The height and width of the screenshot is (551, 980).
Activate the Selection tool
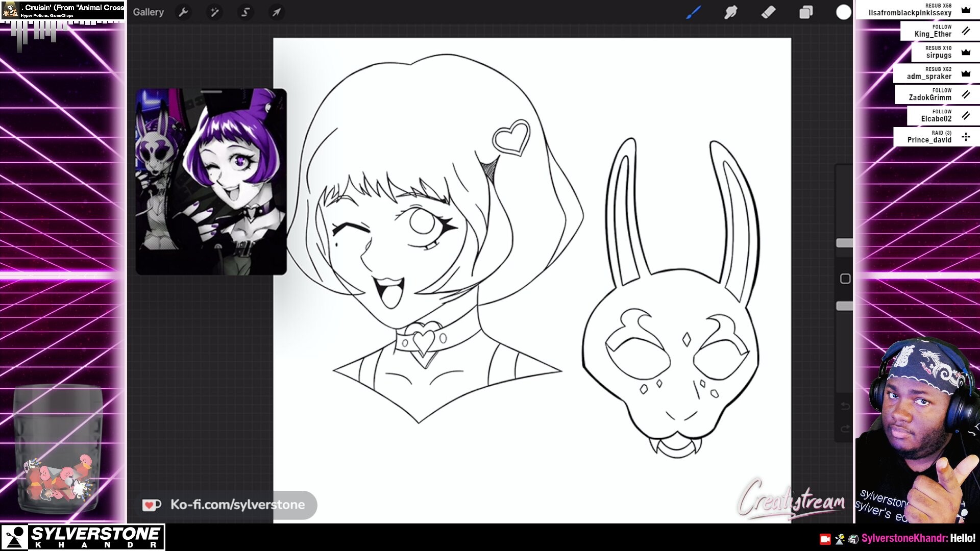pos(245,12)
